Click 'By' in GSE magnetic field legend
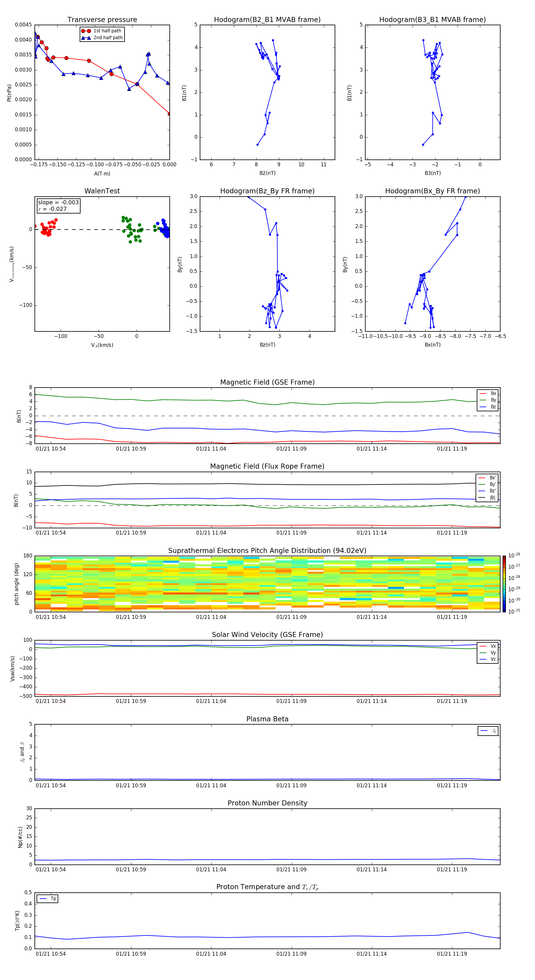535x980 pixels. click(488, 400)
